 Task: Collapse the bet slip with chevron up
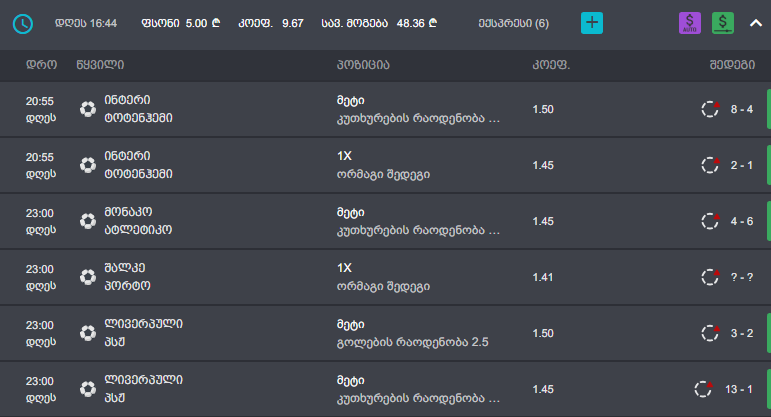click(x=756, y=23)
